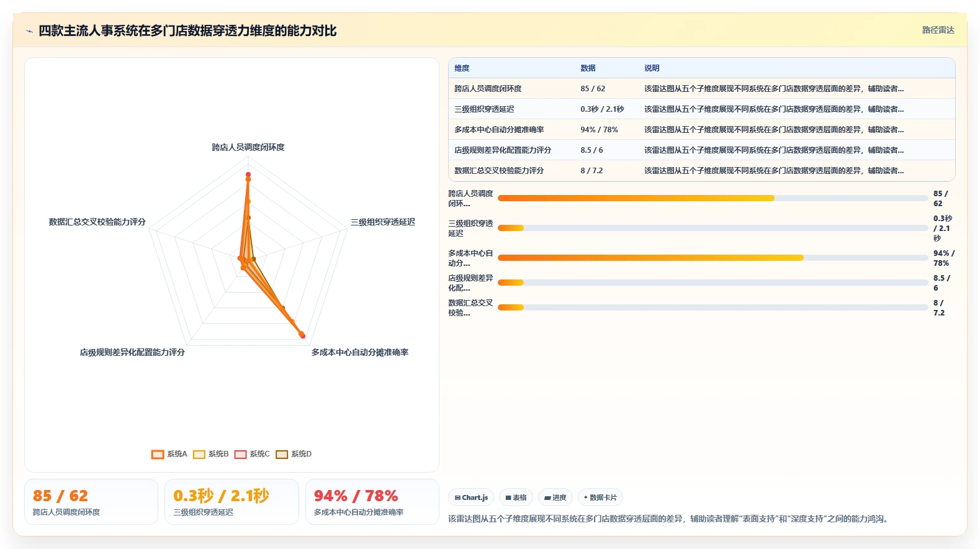
Task: Click the small icon before the dashboard title
Action: [x=29, y=31]
